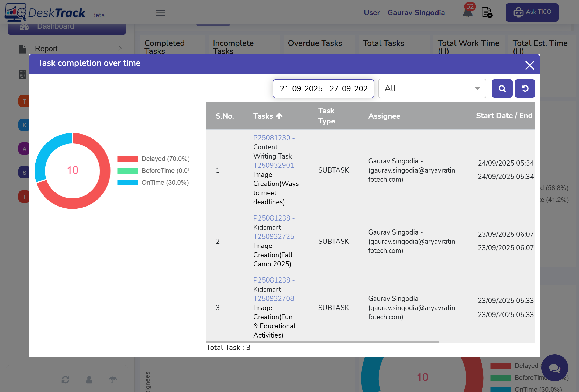
Task: Open the chat bubble widget
Action: [x=554, y=367]
